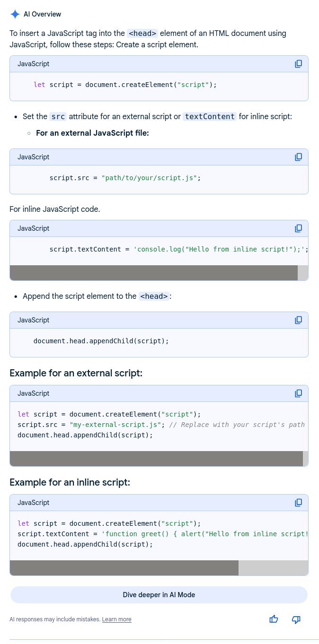This screenshot has height=644, width=319.
Task: Copy the external script example code
Action: click(298, 393)
